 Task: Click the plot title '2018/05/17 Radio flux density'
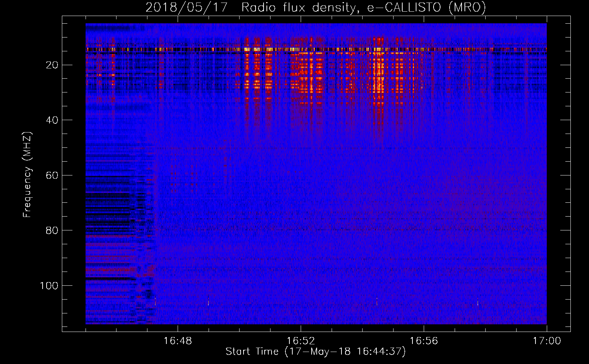coord(316,7)
